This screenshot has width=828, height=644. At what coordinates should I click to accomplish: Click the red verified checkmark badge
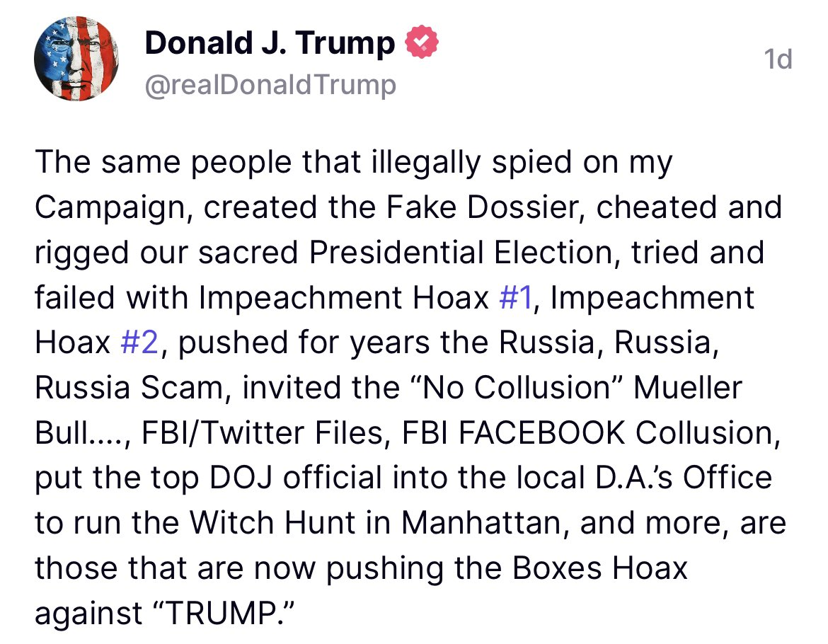tap(421, 42)
